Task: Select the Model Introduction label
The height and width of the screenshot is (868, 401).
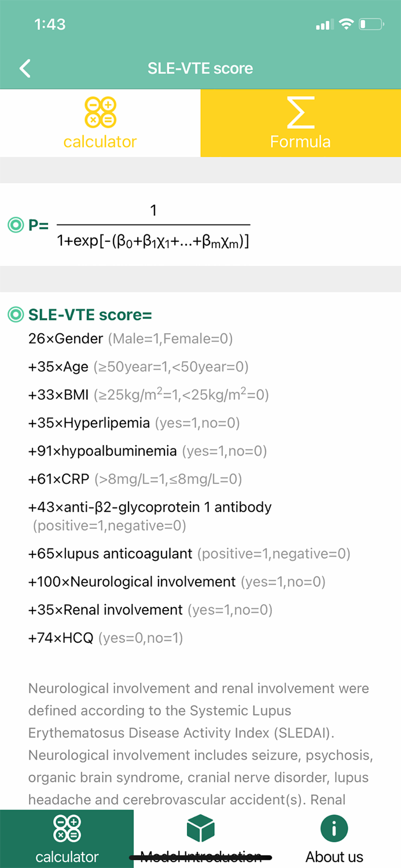Action: pos(200,856)
